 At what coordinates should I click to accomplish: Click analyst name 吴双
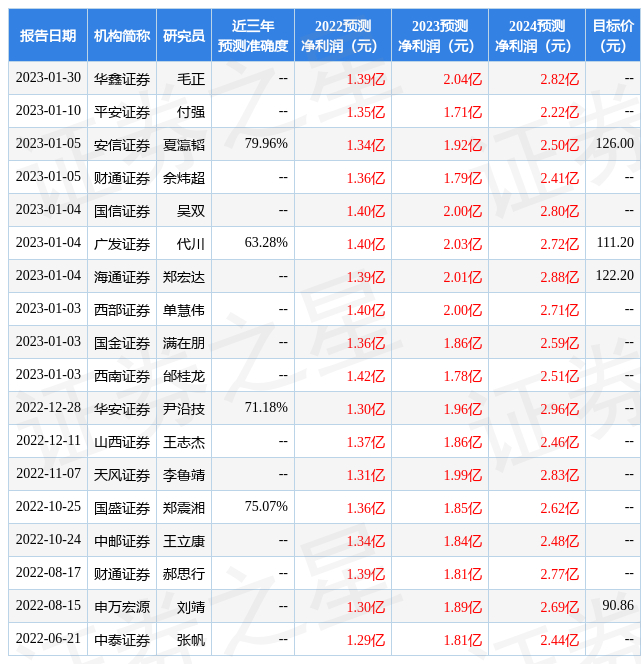pyautogui.click(x=191, y=211)
